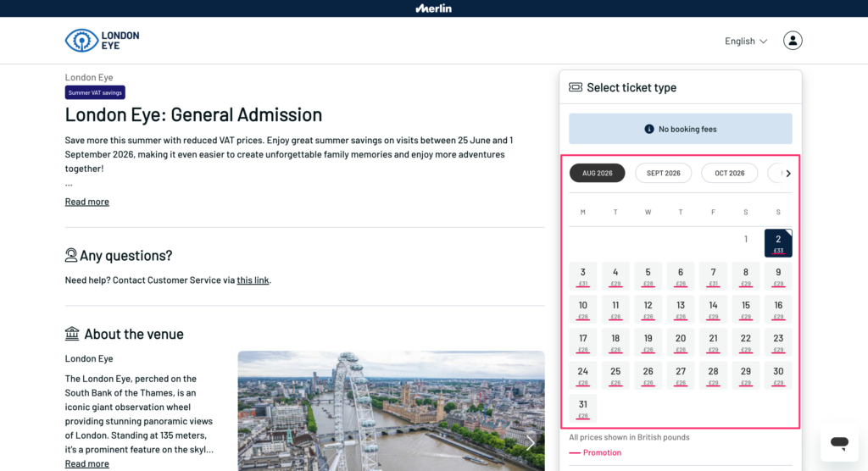The height and width of the screenshot is (471, 868).
Task: Click the 'Any questions?' heading
Action: point(125,255)
